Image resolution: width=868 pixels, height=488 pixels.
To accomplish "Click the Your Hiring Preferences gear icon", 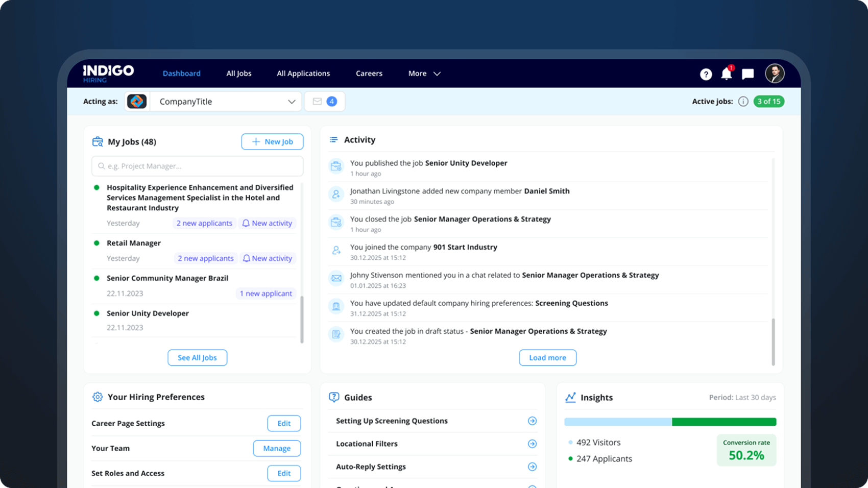I will pyautogui.click(x=98, y=397).
